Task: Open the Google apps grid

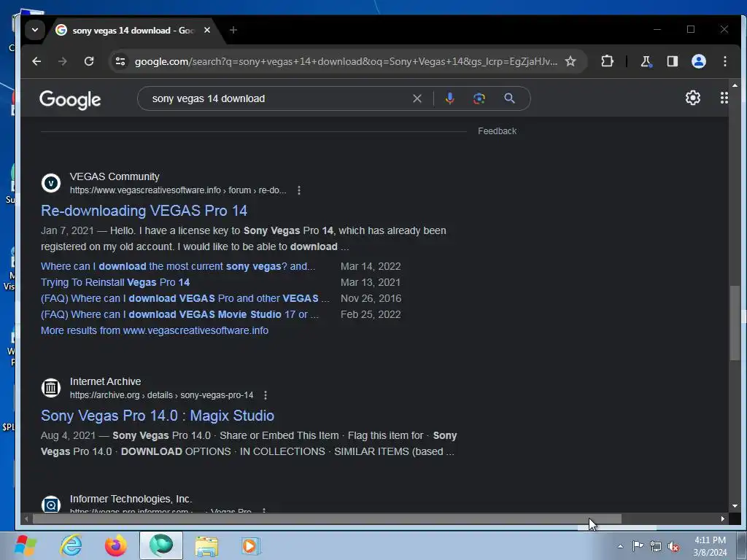Action: tap(724, 98)
